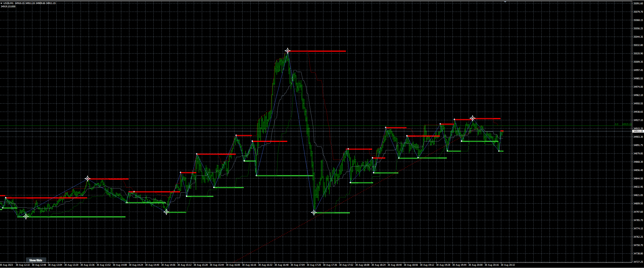Click the star marker at the 35020 peak
This screenshot has height=268, width=644.
(x=288, y=51)
